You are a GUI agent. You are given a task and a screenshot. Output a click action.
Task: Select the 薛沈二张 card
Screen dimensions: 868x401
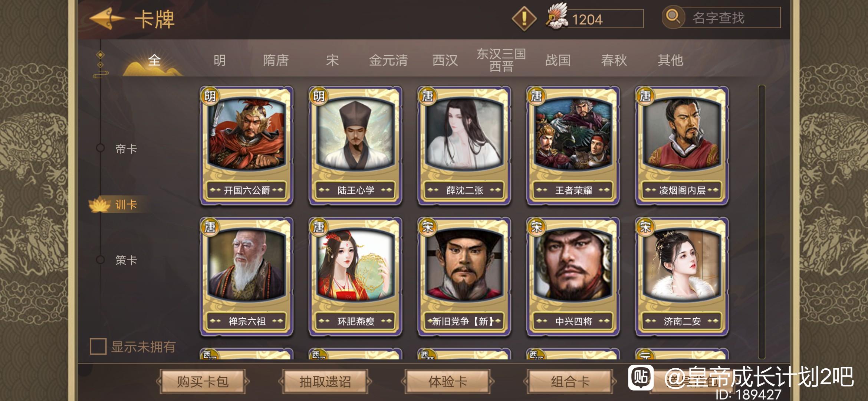click(x=464, y=146)
